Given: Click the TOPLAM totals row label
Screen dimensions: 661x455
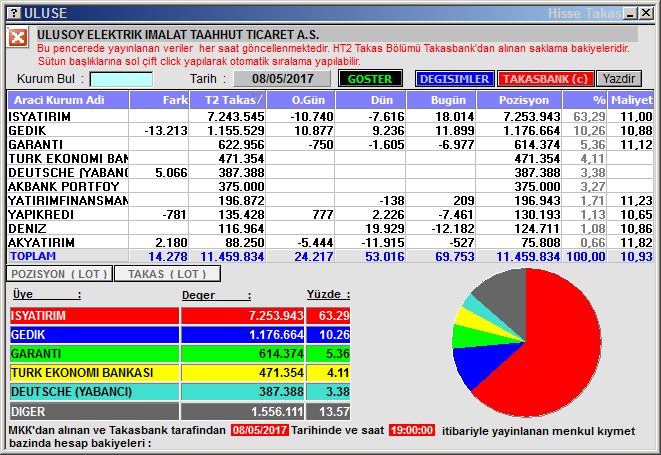Looking at the screenshot, I should click(33, 256).
